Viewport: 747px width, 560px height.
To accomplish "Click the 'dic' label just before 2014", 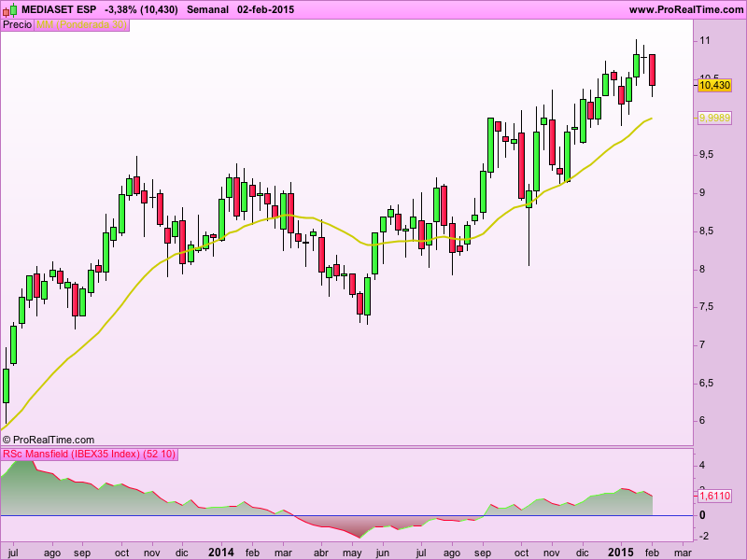I will click(x=181, y=553).
